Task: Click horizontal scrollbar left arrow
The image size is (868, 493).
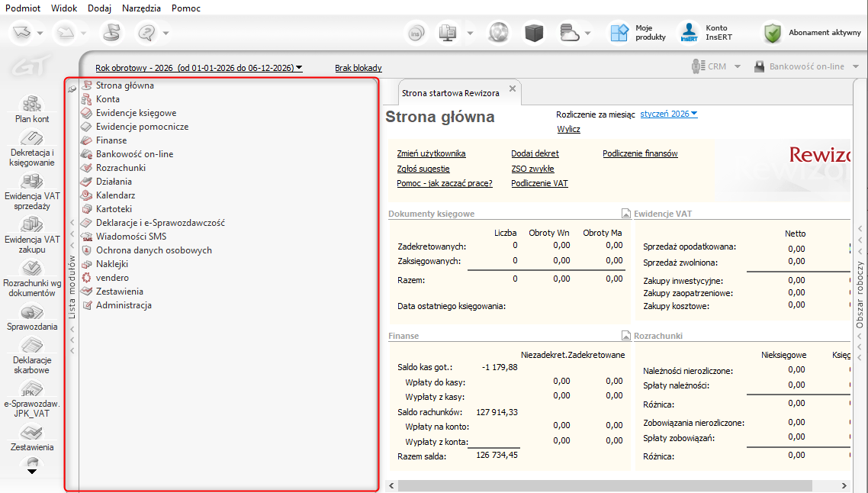Action: [x=391, y=486]
